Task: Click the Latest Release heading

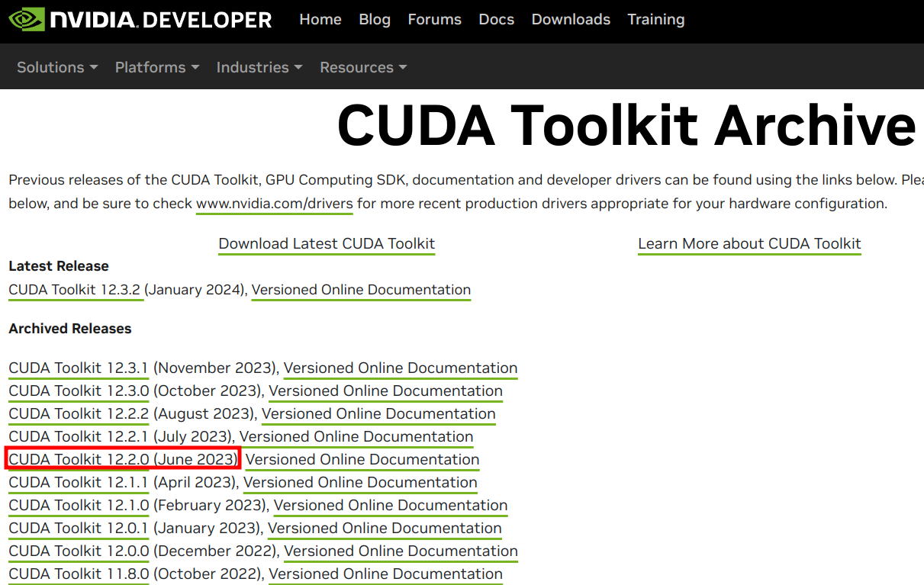Action: (x=59, y=266)
